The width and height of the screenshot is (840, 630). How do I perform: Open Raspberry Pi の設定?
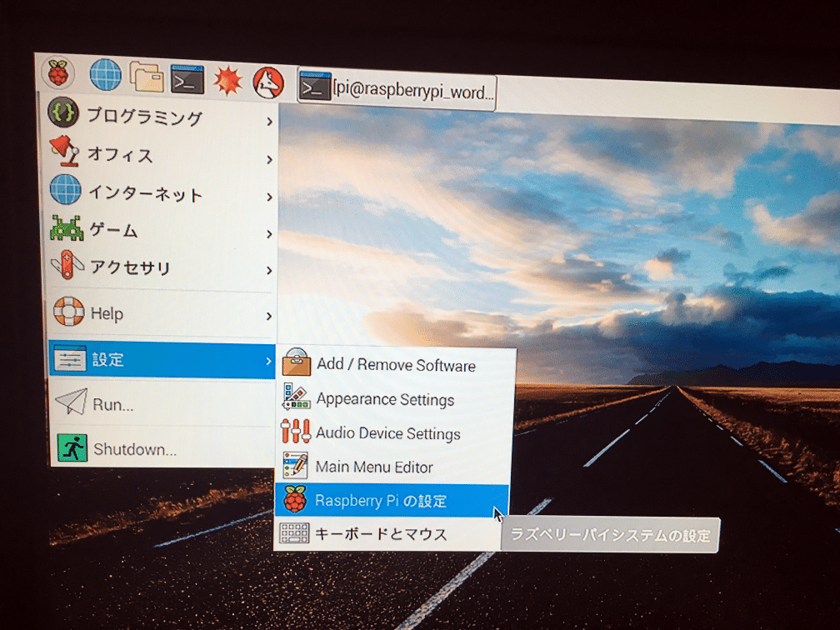tap(392, 500)
